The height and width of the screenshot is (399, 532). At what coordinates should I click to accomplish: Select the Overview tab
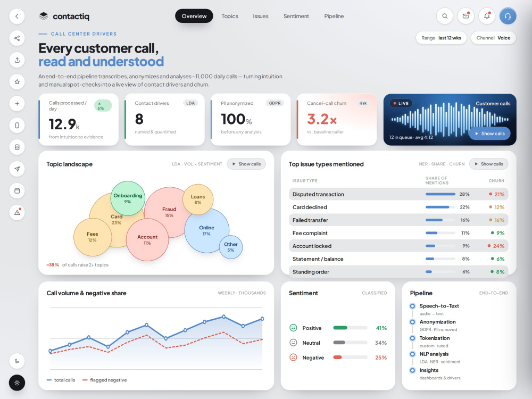click(x=194, y=16)
